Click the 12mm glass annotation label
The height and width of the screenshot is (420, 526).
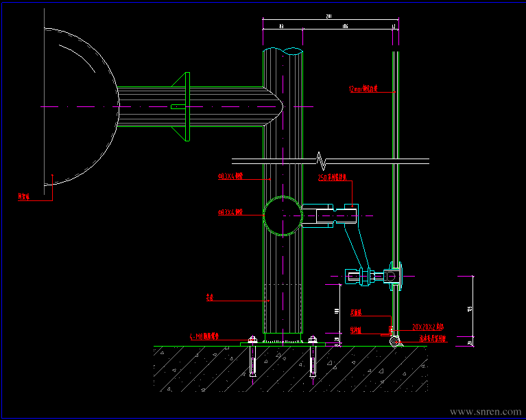[363, 89]
